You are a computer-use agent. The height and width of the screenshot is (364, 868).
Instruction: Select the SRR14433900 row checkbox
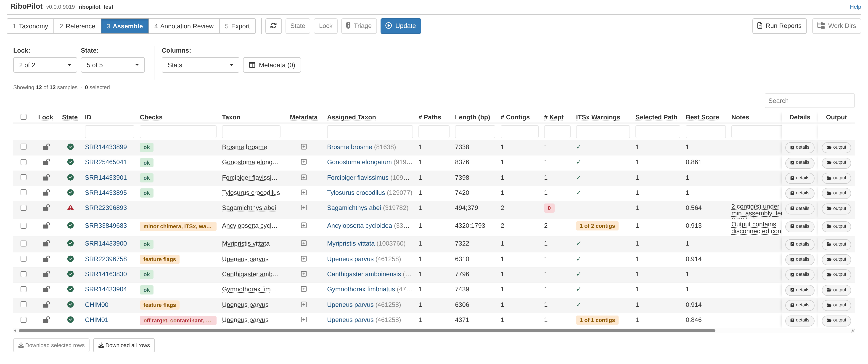click(x=24, y=243)
